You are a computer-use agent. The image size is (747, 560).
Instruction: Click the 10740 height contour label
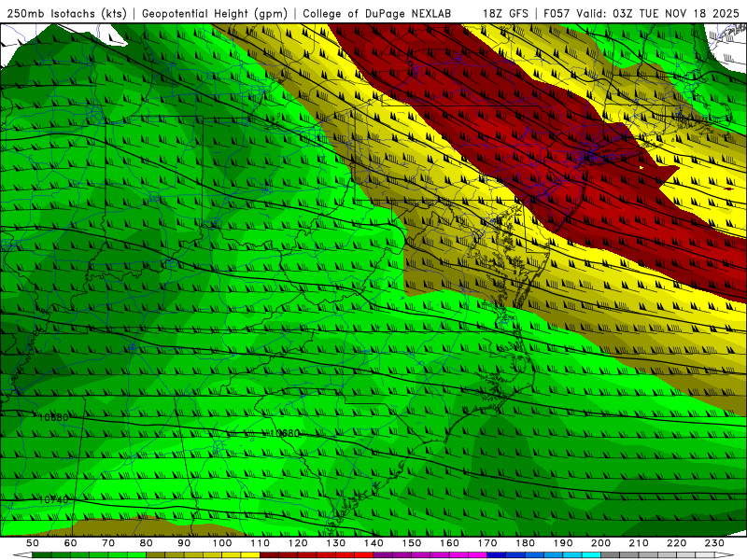point(54,500)
